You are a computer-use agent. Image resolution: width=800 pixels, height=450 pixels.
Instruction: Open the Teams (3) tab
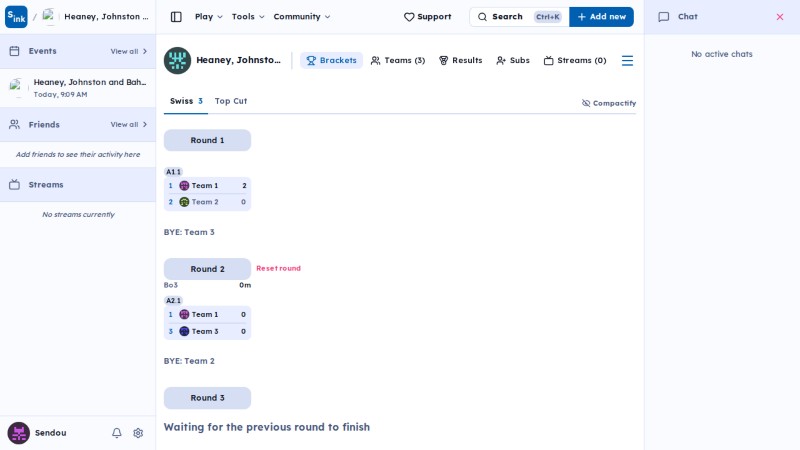coord(397,61)
